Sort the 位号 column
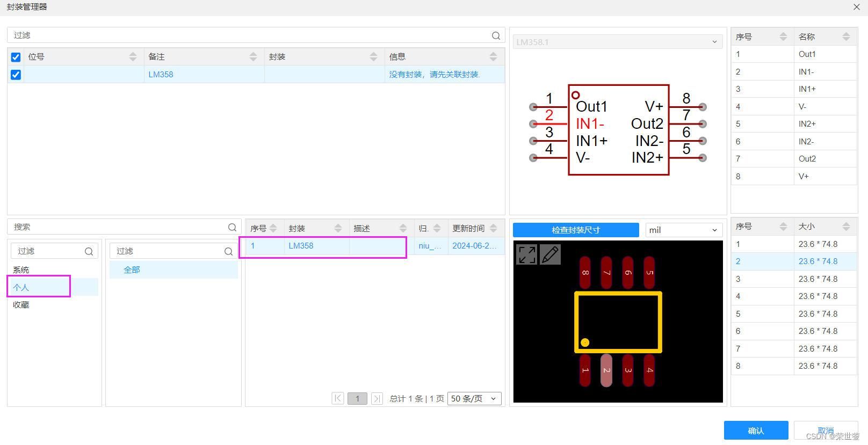 pyautogui.click(x=133, y=56)
